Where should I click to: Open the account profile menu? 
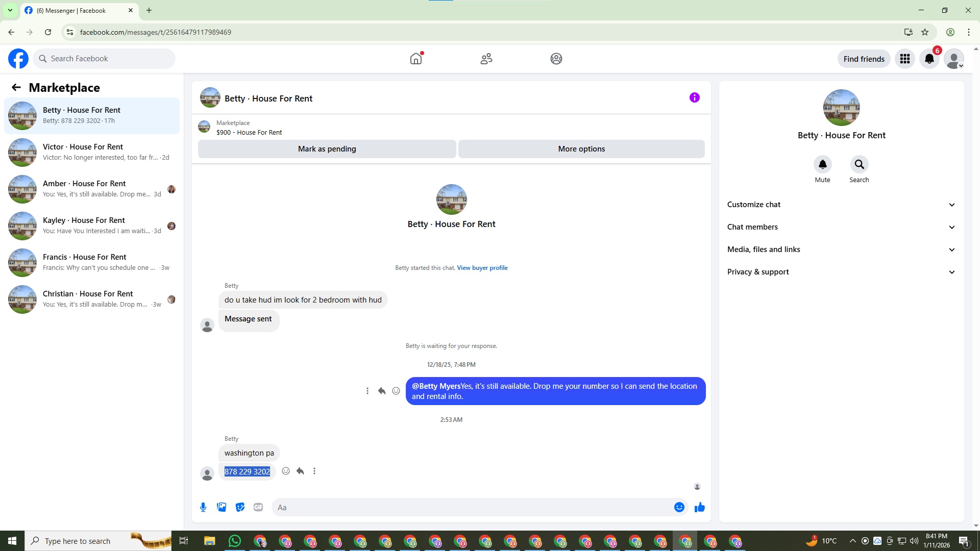[x=954, y=59]
